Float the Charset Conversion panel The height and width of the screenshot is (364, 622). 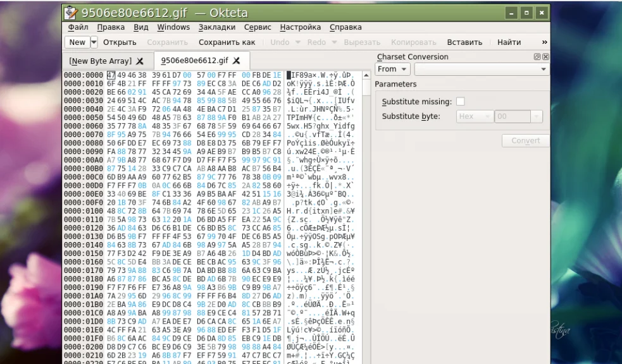click(538, 57)
